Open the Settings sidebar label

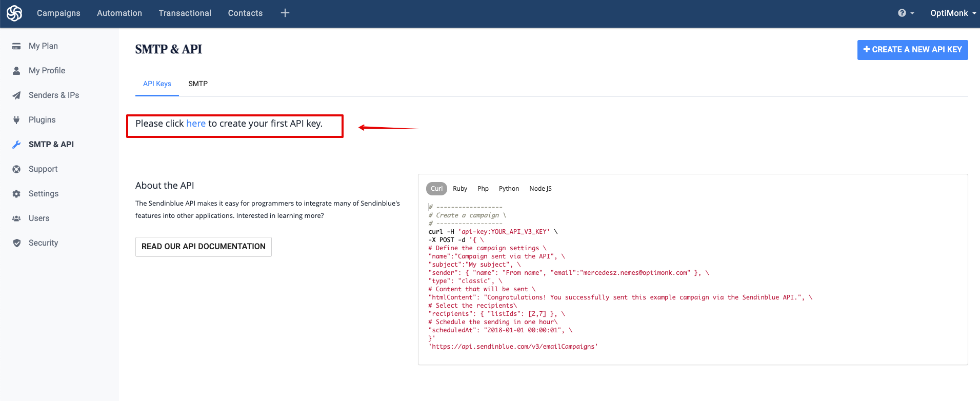(44, 194)
